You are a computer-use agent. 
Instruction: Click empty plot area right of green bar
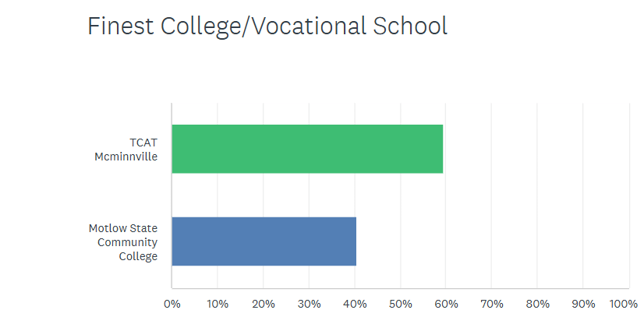click(538, 149)
